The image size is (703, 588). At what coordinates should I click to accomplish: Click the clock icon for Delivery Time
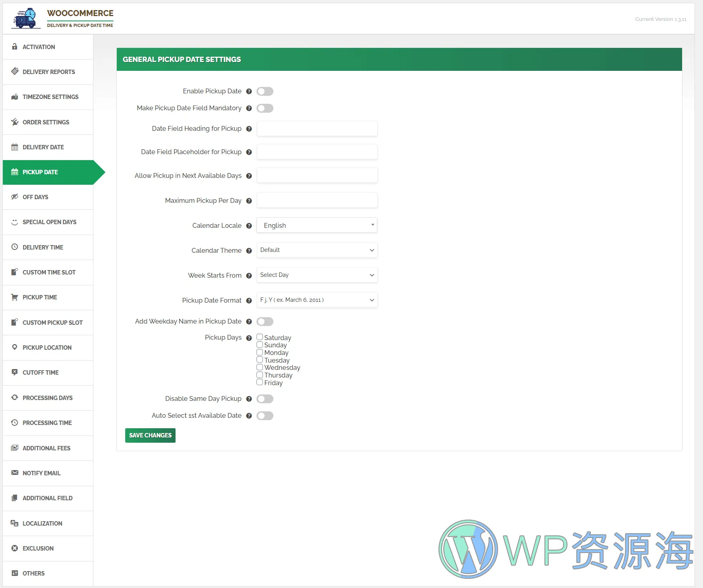(x=15, y=247)
